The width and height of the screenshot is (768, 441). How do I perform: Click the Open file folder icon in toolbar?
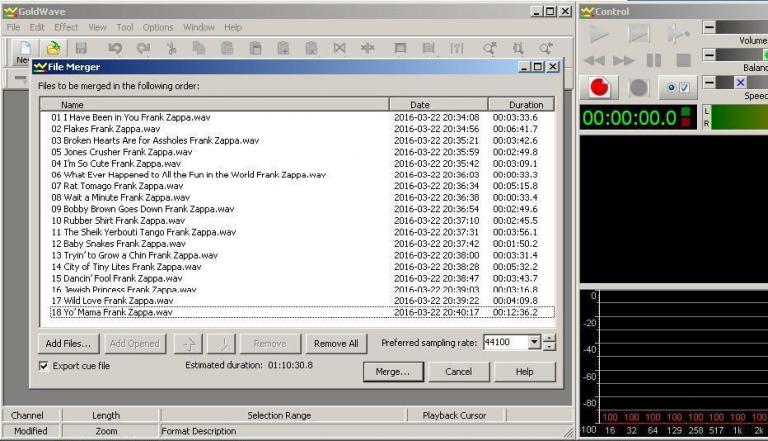[53, 48]
